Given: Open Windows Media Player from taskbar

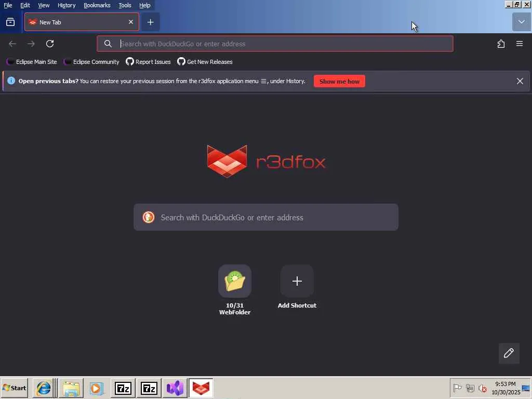Looking at the screenshot, I should click(96, 388).
